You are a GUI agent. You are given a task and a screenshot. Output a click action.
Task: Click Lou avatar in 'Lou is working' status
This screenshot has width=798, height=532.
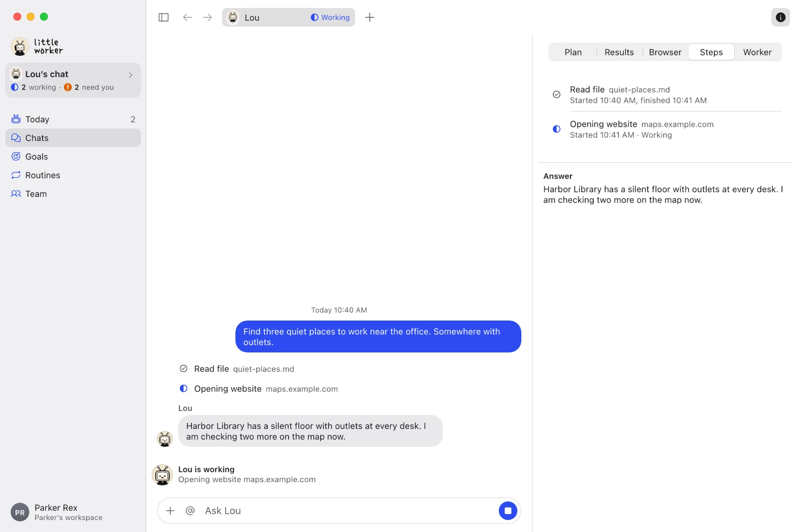click(162, 474)
